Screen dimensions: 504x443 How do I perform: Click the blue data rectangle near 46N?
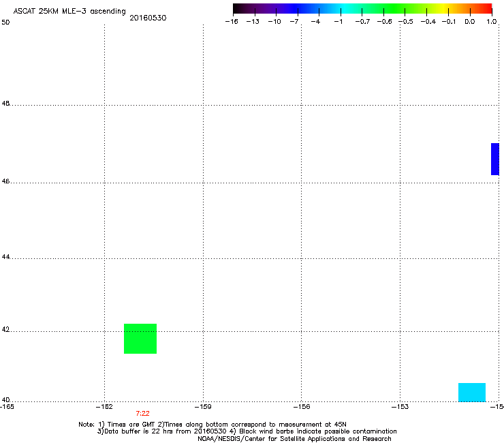(495, 159)
